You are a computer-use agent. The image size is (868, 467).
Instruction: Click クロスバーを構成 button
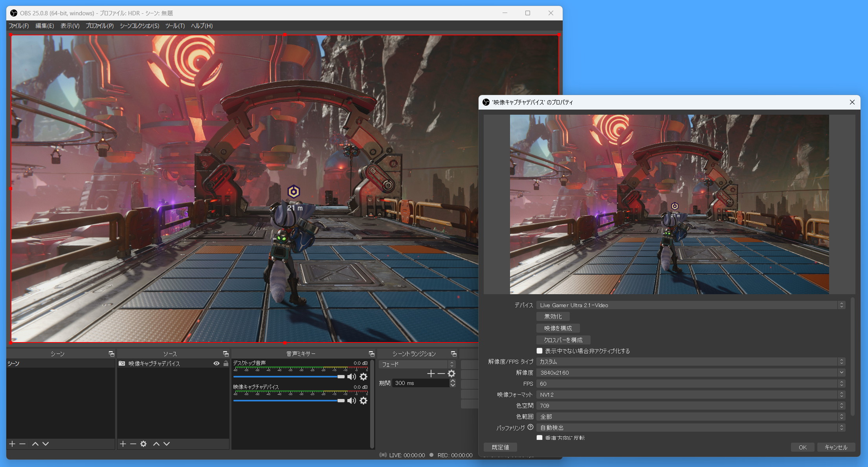point(563,340)
